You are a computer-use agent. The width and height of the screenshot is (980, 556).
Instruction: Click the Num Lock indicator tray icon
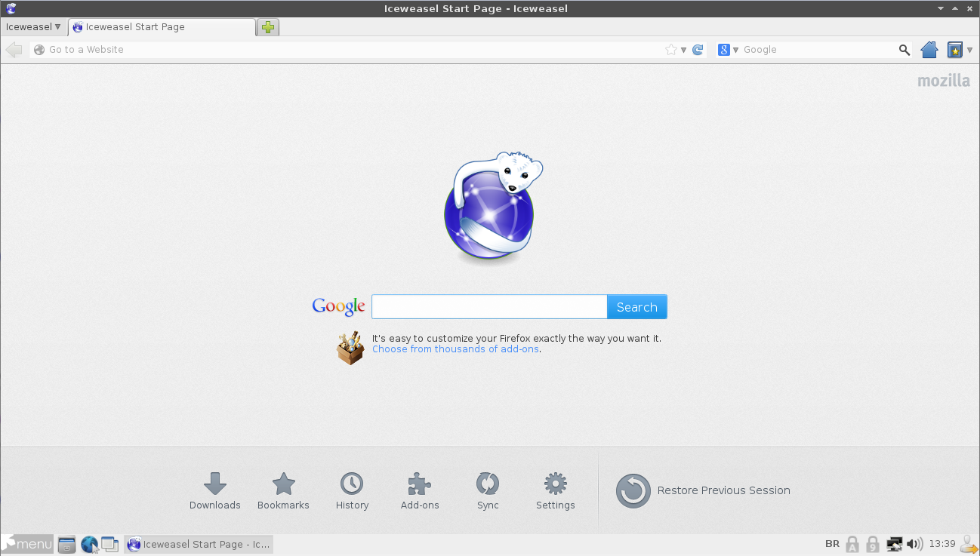(873, 544)
